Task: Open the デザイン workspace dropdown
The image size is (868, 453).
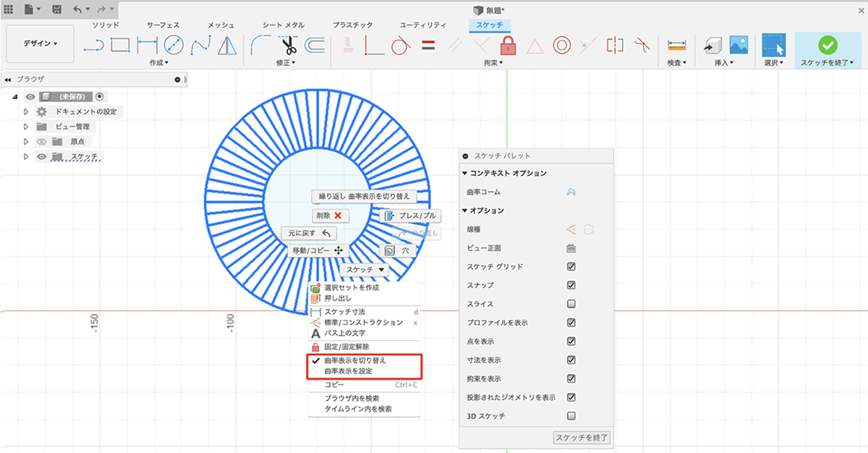Action: pyautogui.click(x=40, y=43)
